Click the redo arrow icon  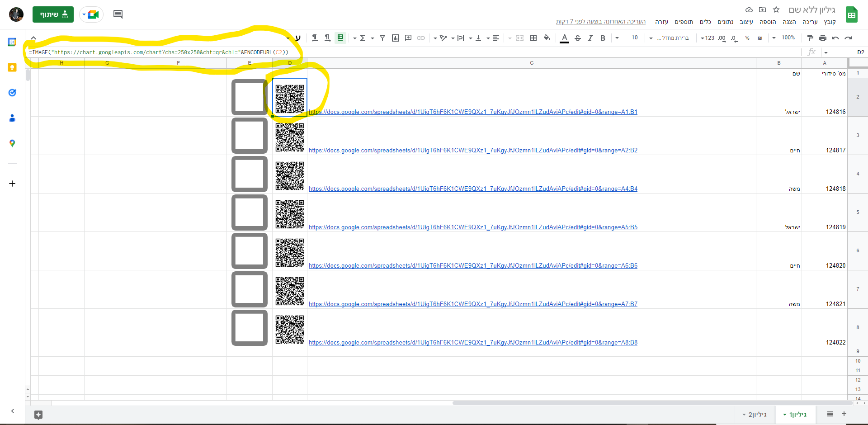848,38
